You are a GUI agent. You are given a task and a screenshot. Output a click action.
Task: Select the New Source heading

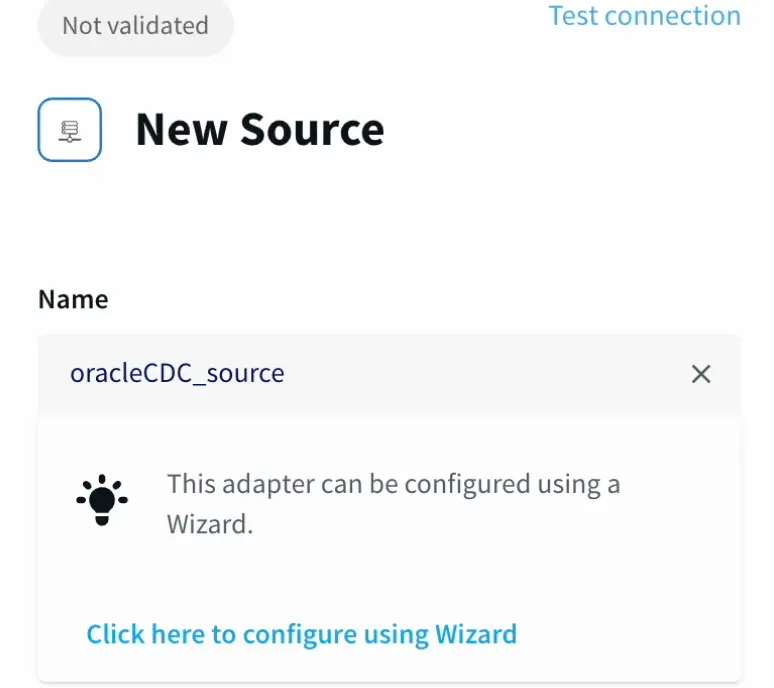(x=260, y=130)
